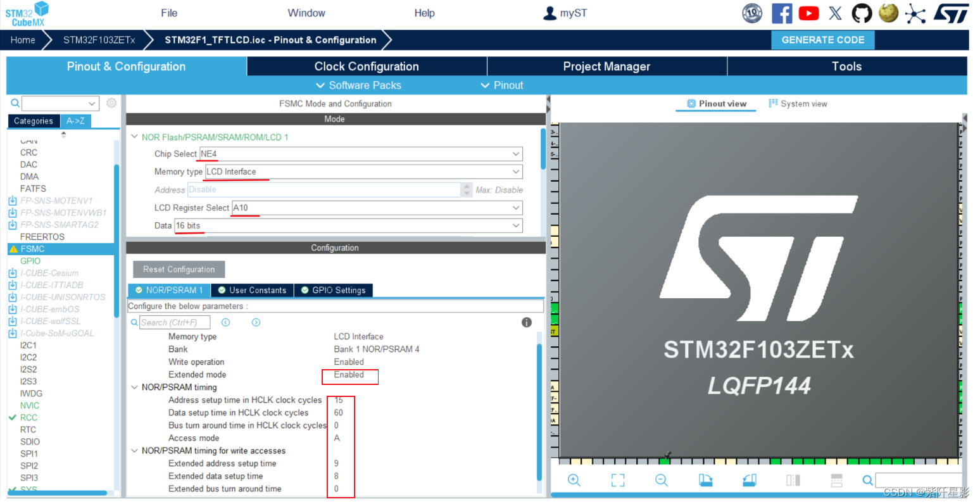Open the ST community network icon
This screenshot has height=504, width=980.
coord(915,13)
